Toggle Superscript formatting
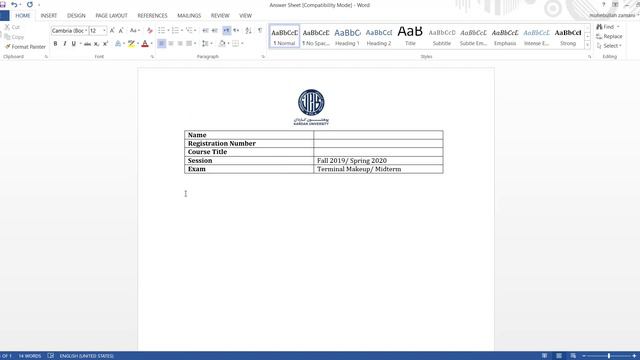640x360 pixels. 105,44
